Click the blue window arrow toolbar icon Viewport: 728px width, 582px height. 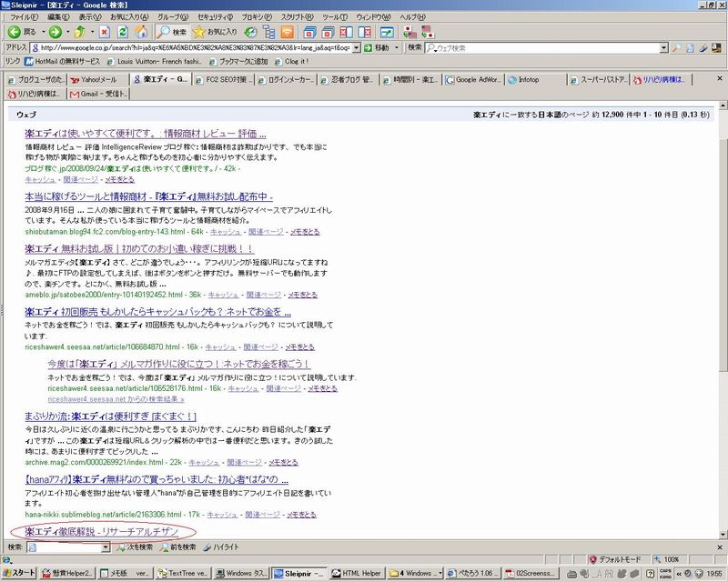[x=387, y=32]
